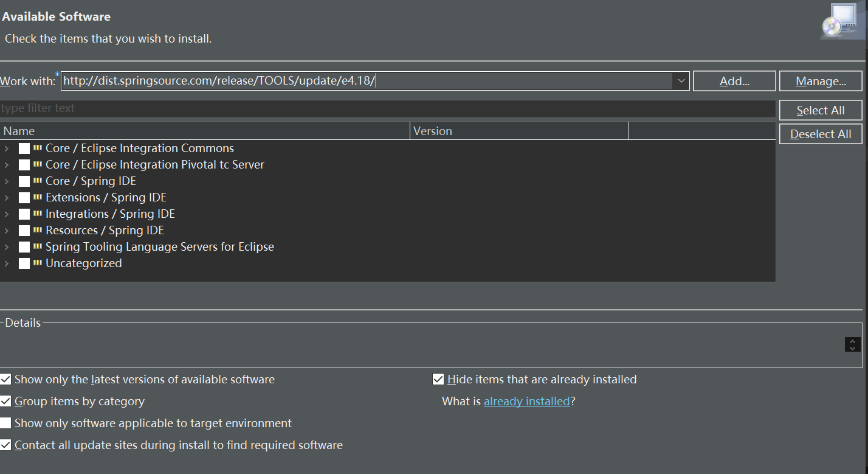
Task: Open the already installed link
Action: (x=527, y=401)
